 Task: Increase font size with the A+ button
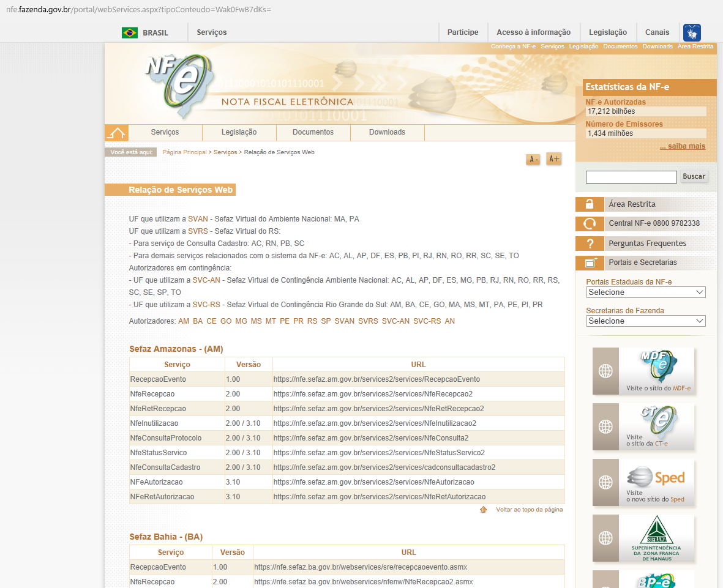(554, 158)
